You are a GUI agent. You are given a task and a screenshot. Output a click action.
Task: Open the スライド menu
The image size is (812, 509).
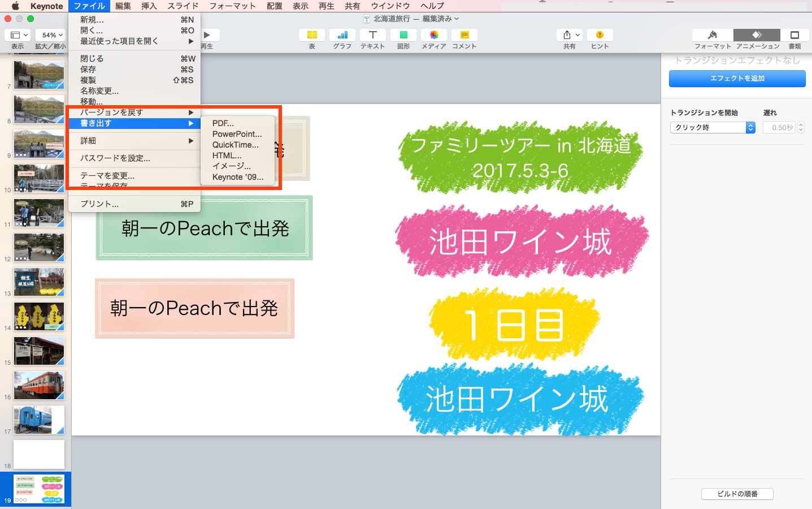tap(183, 6)
